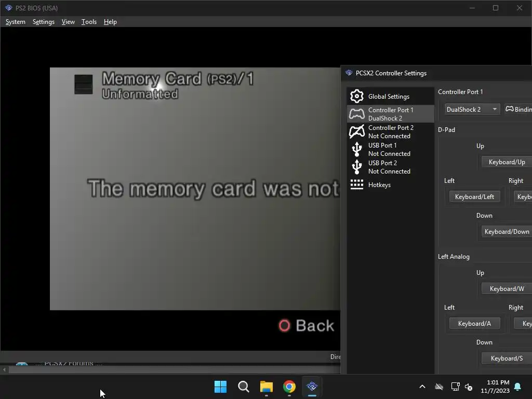This screenshot has height=399, width=532.
Task: Select USB Port 1 Not Connected entry
Action: tap(391, 149)
